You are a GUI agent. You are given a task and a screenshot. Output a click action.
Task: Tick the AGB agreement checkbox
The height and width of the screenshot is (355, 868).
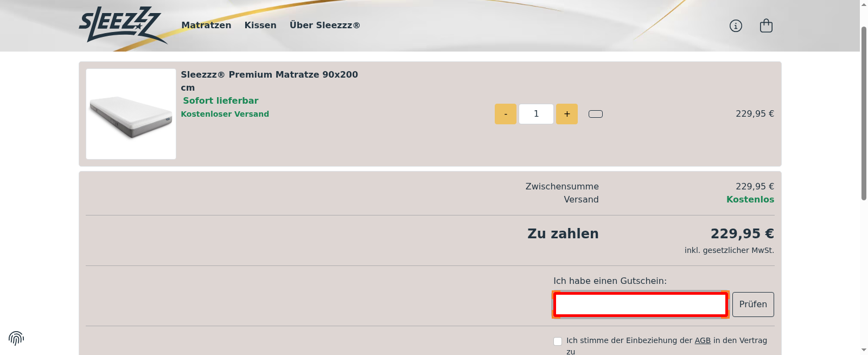558,341
